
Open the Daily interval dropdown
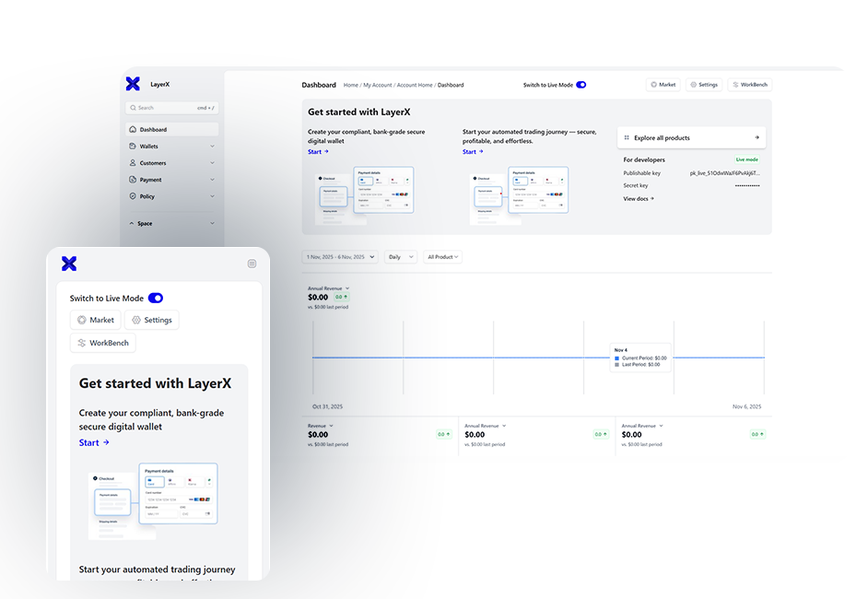tap(400, 257)
